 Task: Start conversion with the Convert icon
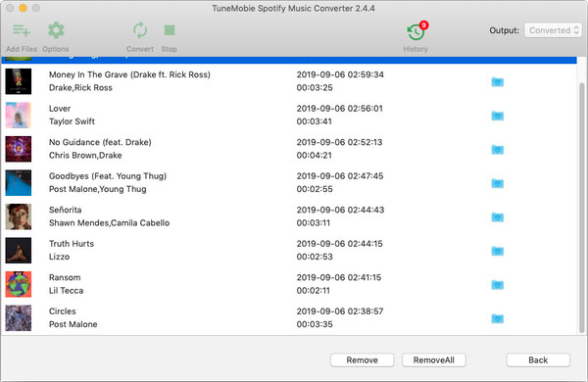click(140, 30)
